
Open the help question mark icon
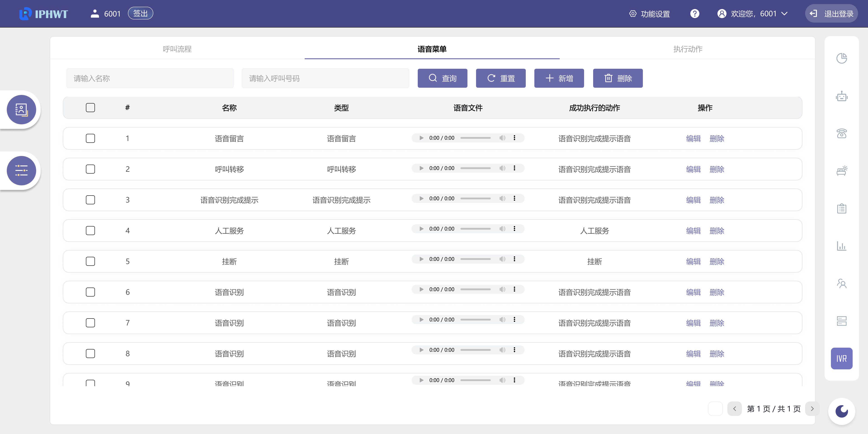[x=694, y=14]
